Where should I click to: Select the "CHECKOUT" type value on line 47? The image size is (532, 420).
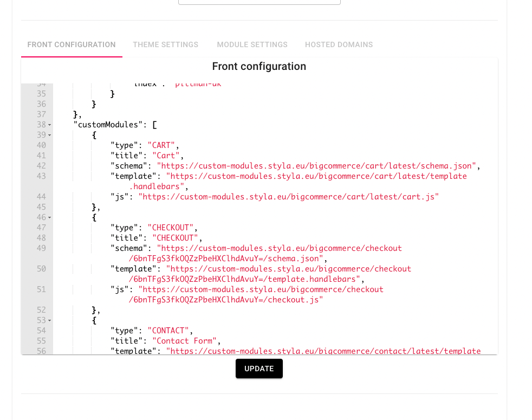171,227
